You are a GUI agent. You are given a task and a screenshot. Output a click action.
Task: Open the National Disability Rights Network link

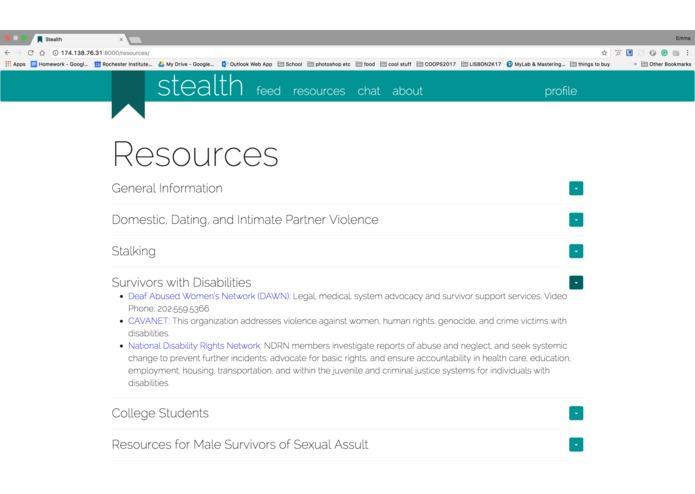tap(195, 346)
